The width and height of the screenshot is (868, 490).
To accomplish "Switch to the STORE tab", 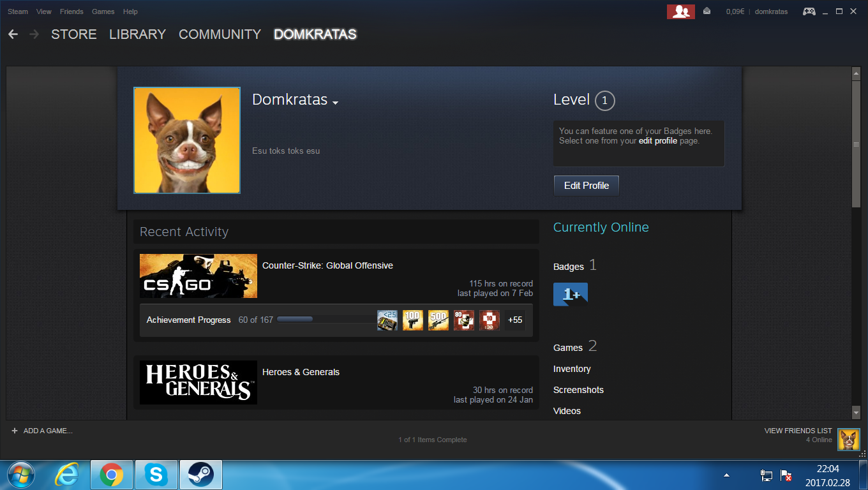I will [74, 34].
